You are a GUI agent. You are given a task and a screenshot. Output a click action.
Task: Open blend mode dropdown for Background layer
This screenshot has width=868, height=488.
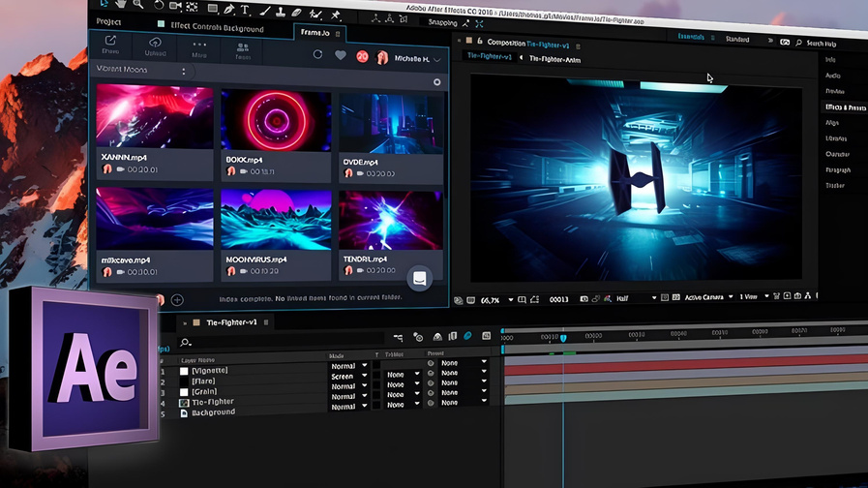pos(349,406)
